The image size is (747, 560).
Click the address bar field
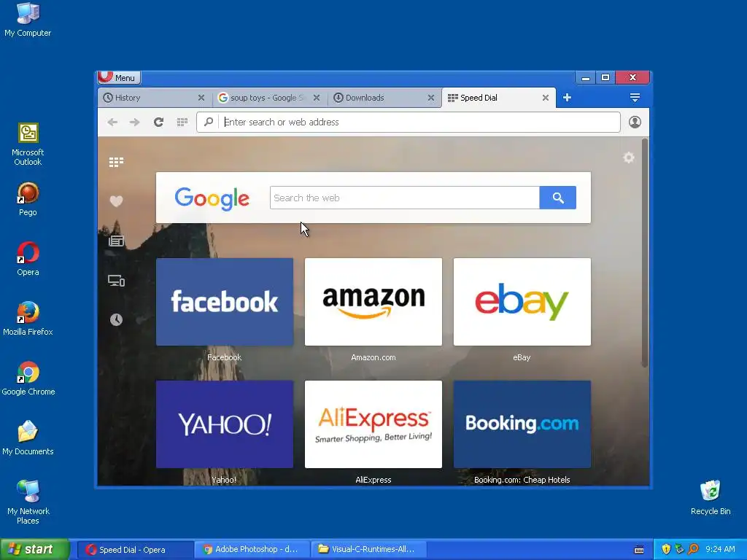[409, 122]
